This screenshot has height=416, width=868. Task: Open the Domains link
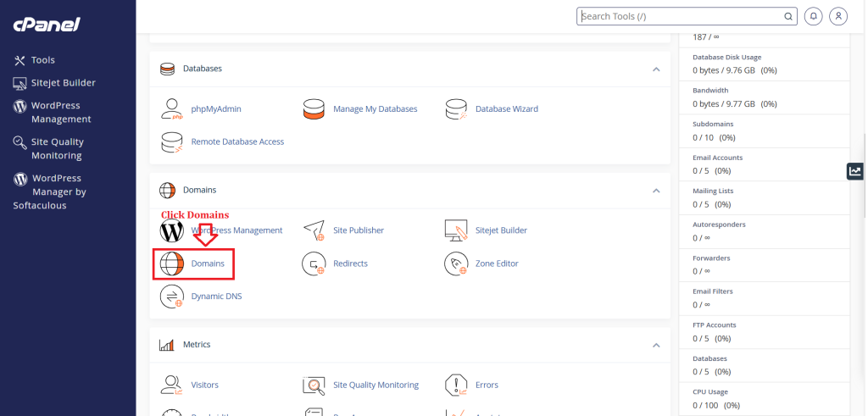coord(208,263)
